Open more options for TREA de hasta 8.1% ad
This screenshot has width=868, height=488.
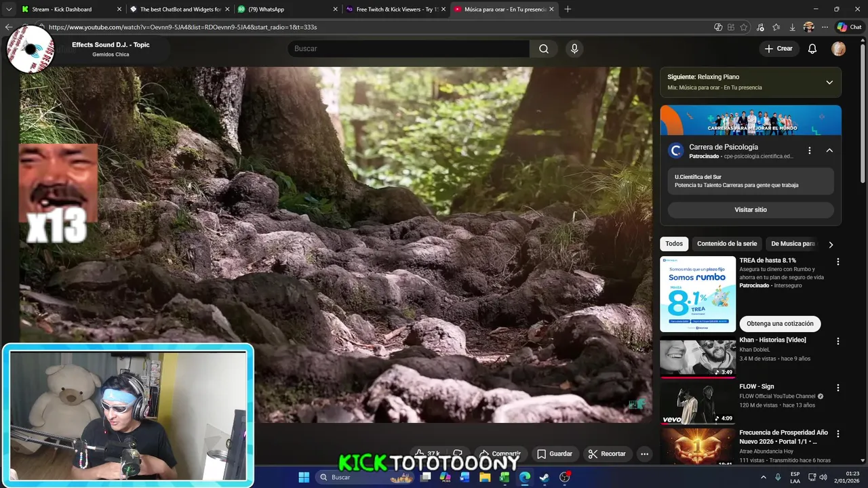pos(837,262)
